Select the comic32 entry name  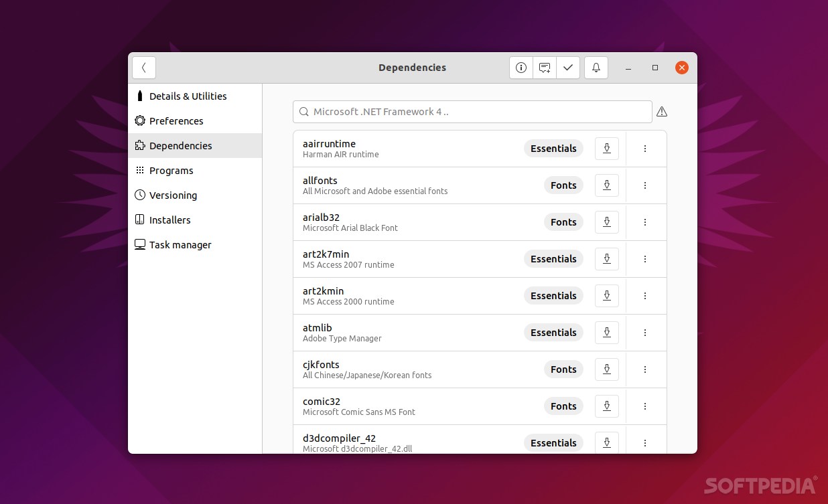click(322, 402)
